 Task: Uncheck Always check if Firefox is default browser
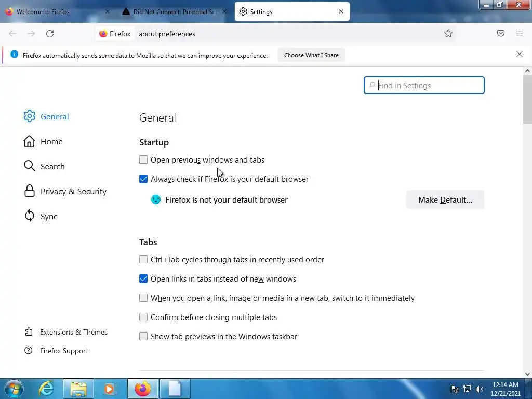tap(143, 179)
